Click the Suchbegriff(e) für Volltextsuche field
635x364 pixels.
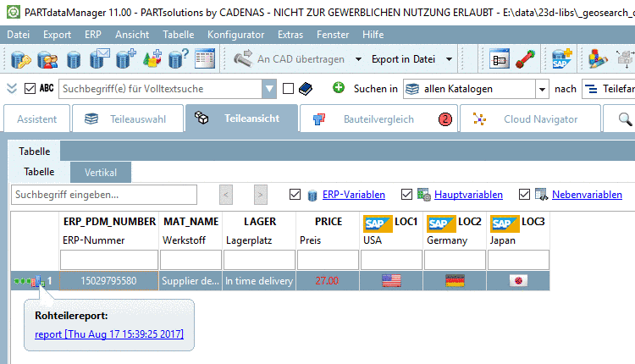coord(160,89)
